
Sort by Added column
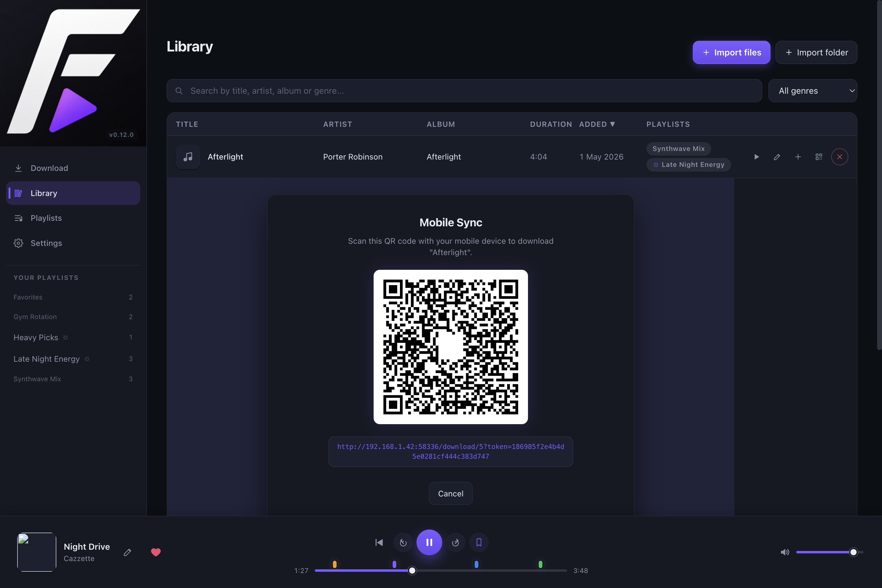tap(597, 124)
